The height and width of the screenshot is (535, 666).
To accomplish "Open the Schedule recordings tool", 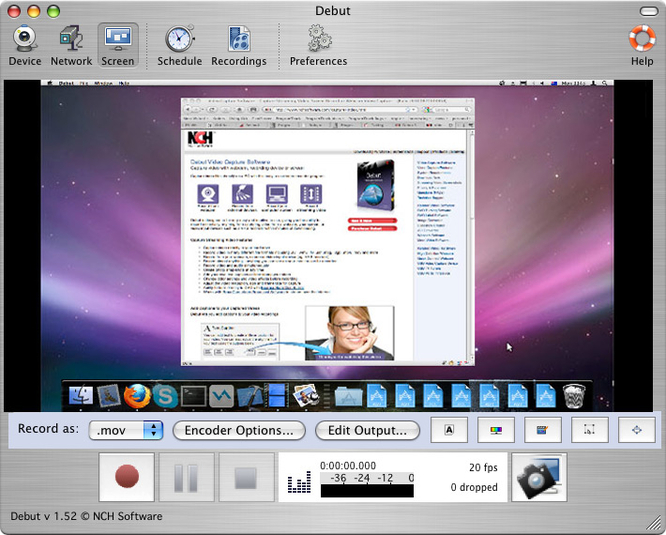I will pyautogui.click(x=179, y=45).
